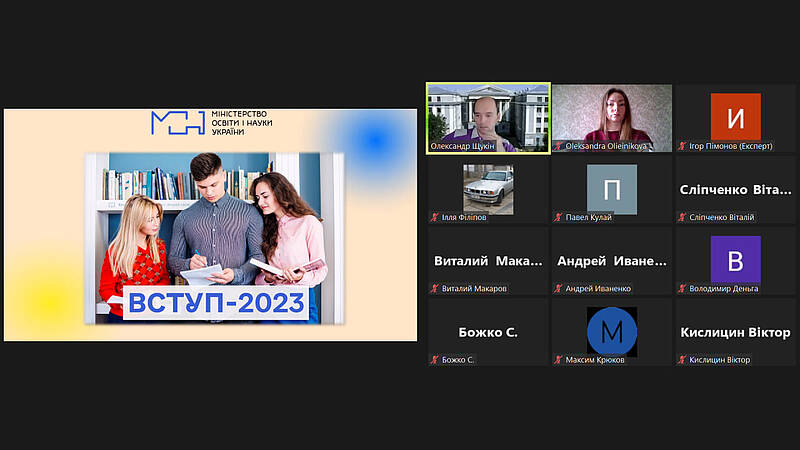Select Oleksandra Olieinikova's video tile
The image size is (800, 450).
611,115
